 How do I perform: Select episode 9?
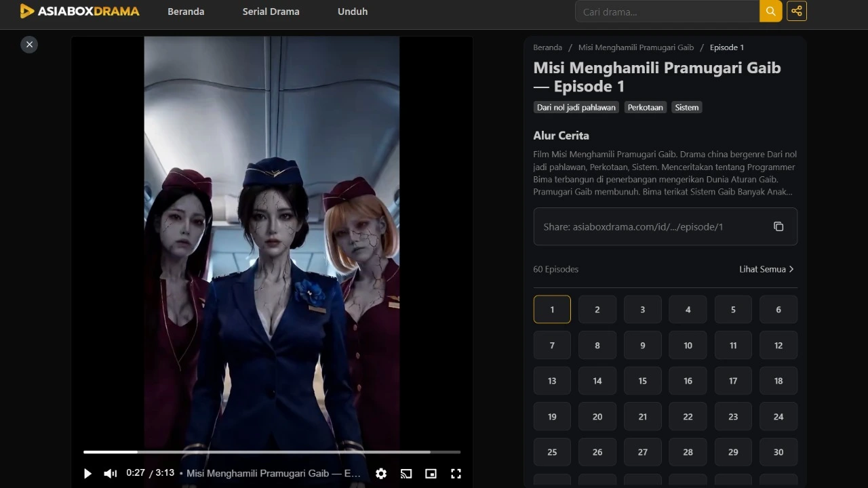tap(643, 346)
